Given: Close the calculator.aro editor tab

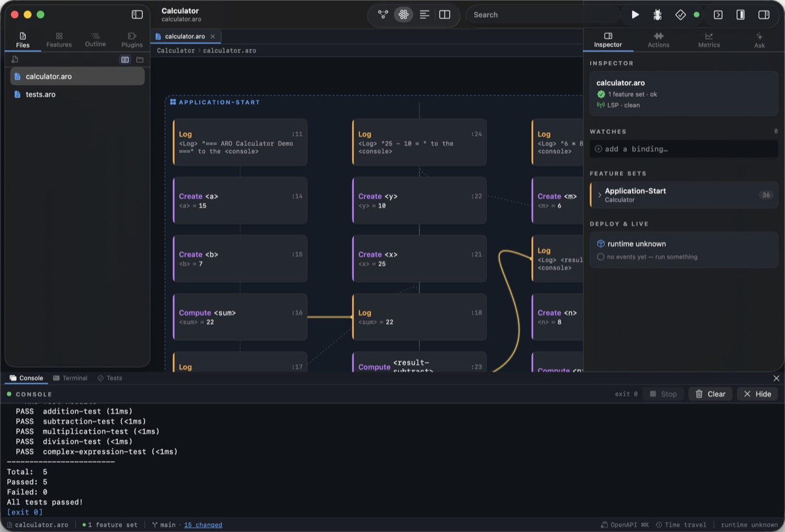Looking at the screenshot, I should point(213,36).
